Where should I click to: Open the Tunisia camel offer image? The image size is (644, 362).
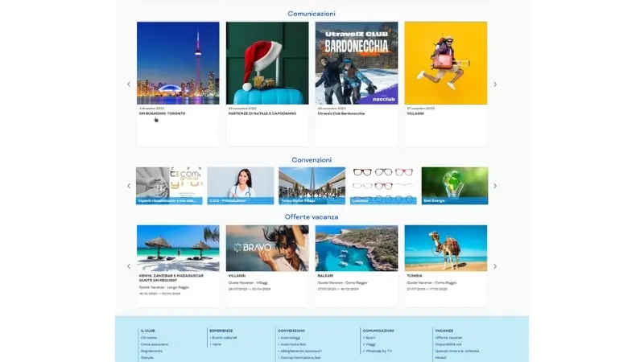[446, 248]
